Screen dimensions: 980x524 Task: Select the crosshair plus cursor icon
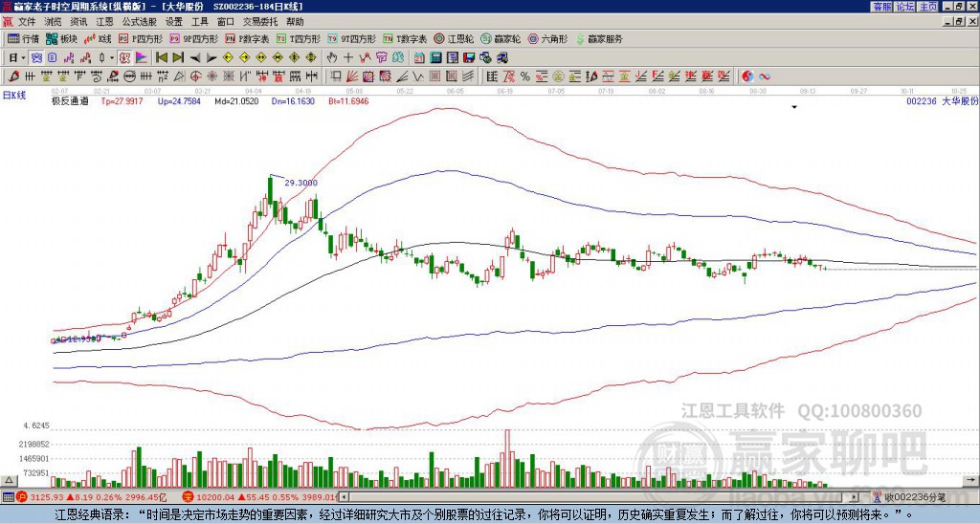[348, 58]
